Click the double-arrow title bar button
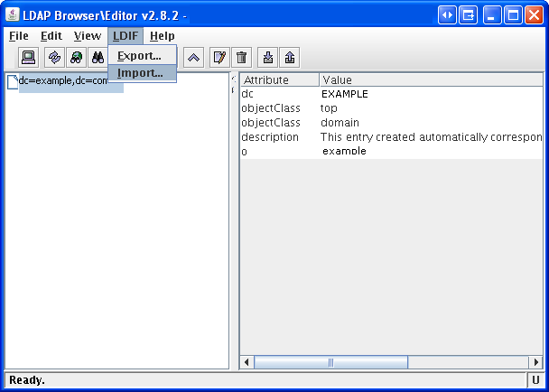This screenshot has width=549, height=392. (447, 15)
